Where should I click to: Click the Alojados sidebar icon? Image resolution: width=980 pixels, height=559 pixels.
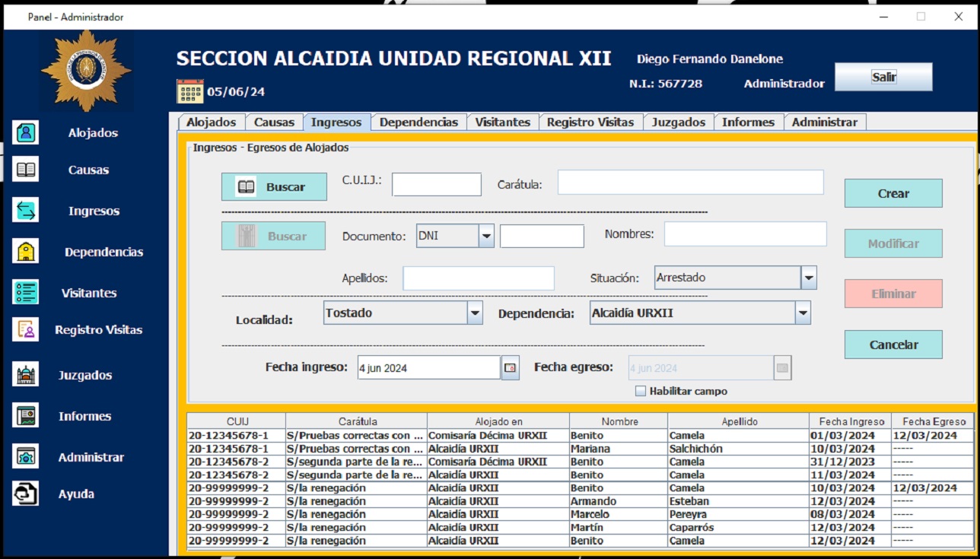tap(26, 133)
